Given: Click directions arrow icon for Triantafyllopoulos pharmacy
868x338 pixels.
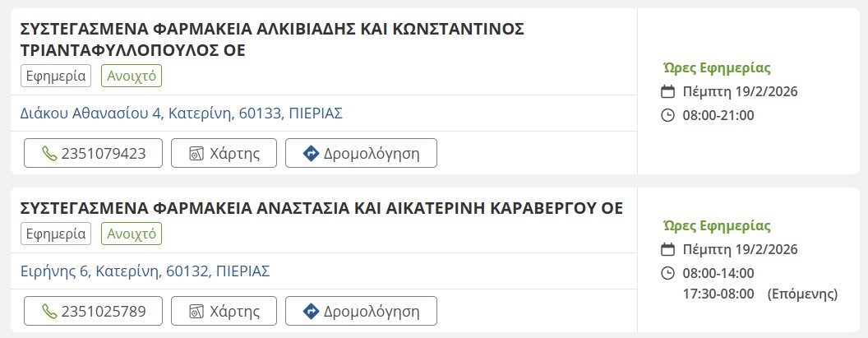Looking at the screenshot, I should (x=311, y=154).
